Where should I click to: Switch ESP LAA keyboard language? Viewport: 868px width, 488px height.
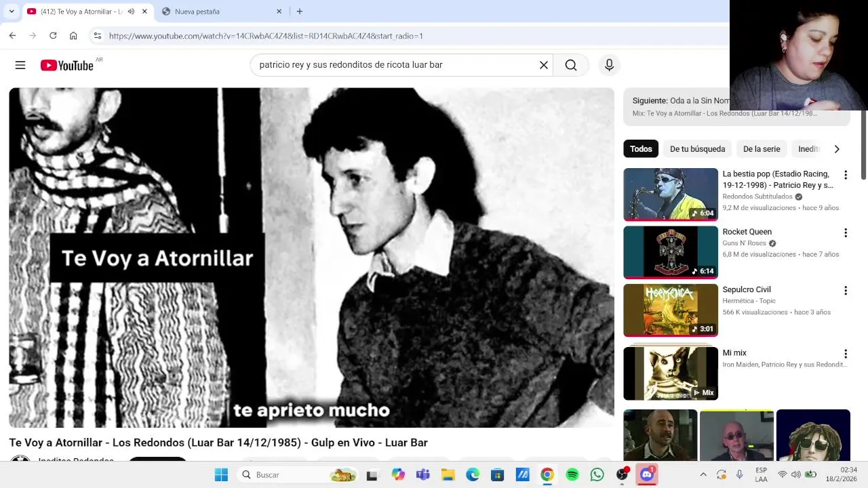pyautogui.click(x=762, y=475)
